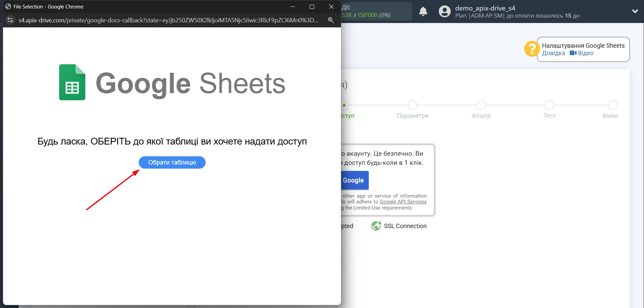The image size is (644, 308).
Task: Select the Фільтр step circle
Action: pos(481,105)
